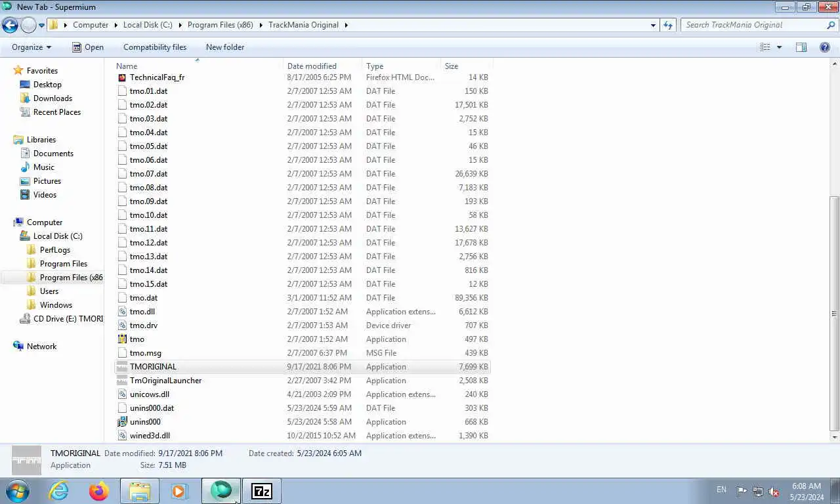
Task: Open Windows Media Player taskbar icon
Action: [x=180, y=491]
